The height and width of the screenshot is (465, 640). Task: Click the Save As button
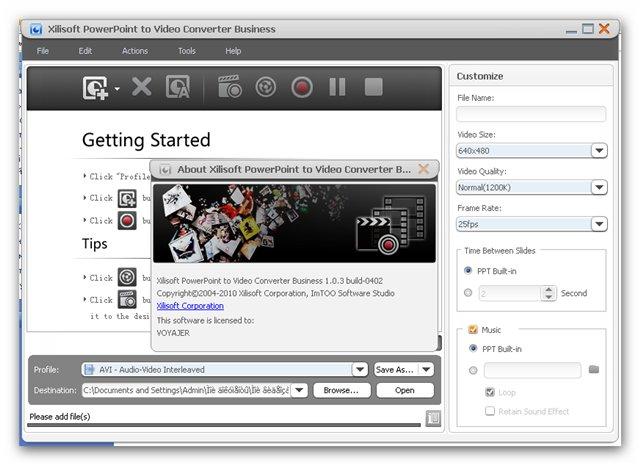click(x=395, y=369)
